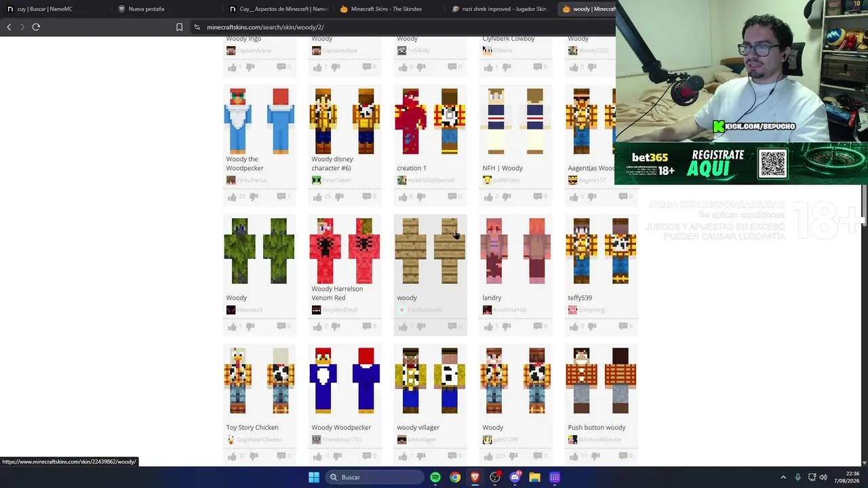View author gab51299's profile
This screenshot has width=868, height=488.
506,440
